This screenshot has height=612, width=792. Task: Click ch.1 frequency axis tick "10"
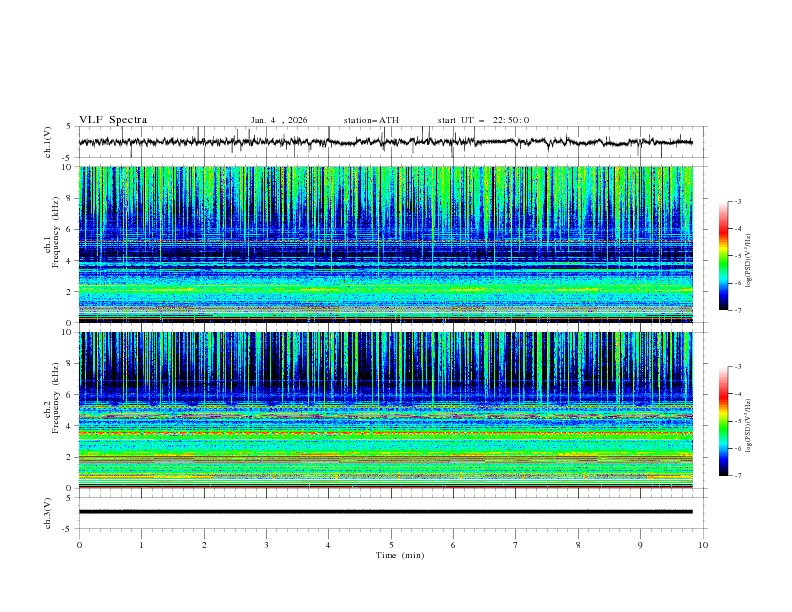(68, 167)
